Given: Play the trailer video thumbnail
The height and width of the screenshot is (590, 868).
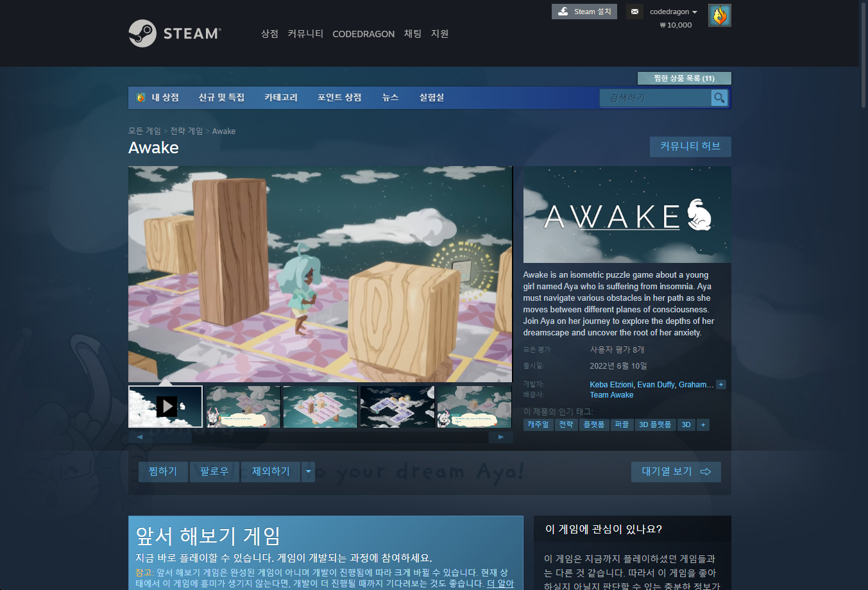Looking at the screenshot, I should 166,407.
